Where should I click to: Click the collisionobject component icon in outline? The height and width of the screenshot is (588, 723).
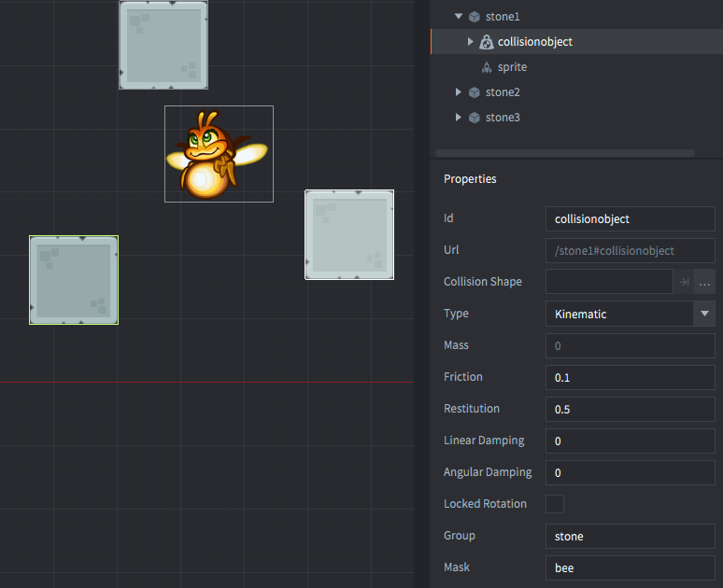pyautogui.click(x=486, y=42)
